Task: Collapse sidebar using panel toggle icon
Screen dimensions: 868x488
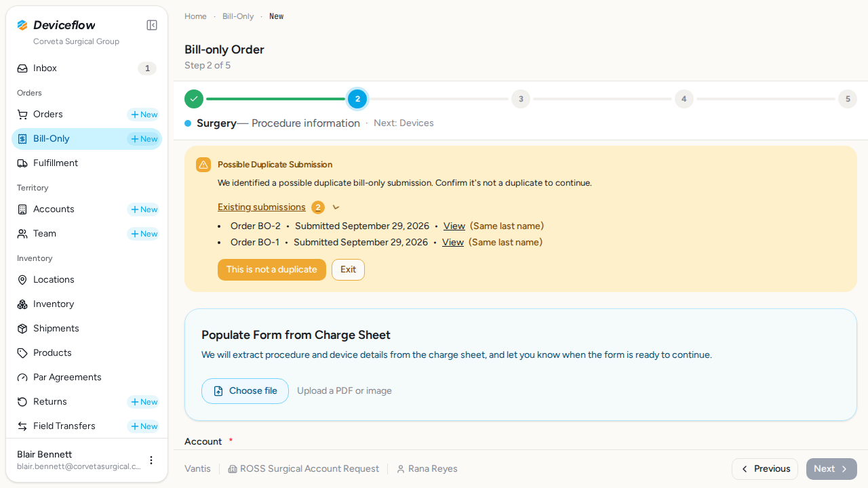Action: 152,25
